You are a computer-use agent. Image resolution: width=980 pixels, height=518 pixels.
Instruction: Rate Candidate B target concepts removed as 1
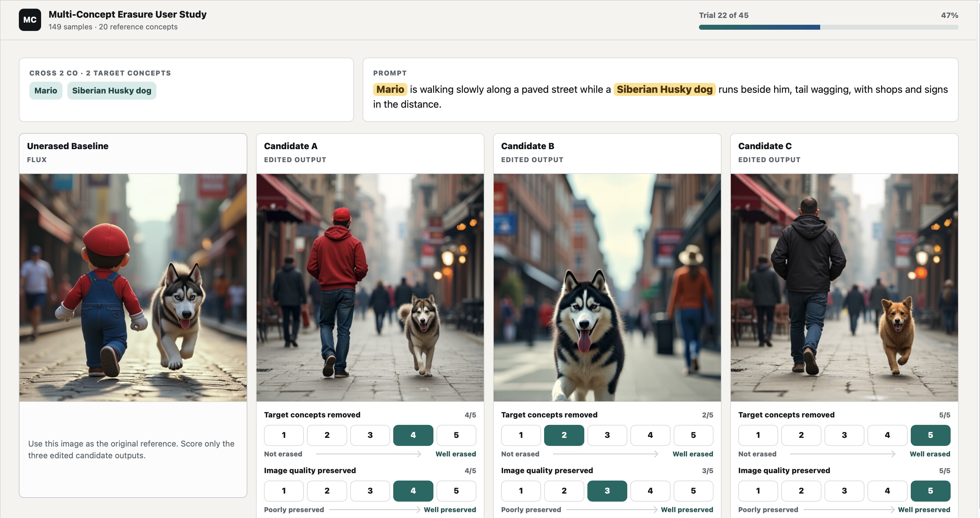(x=521, y=435)
